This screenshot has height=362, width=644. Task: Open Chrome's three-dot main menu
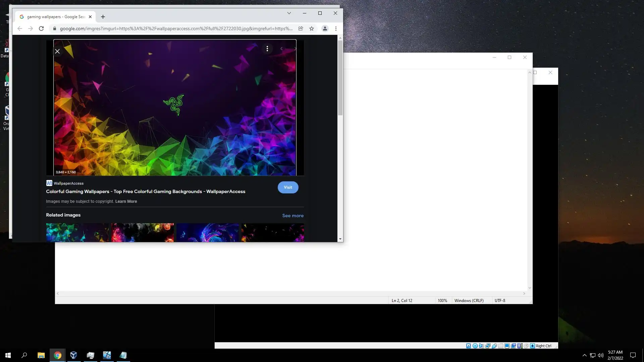pyautogui.click(x=336, y=28)
